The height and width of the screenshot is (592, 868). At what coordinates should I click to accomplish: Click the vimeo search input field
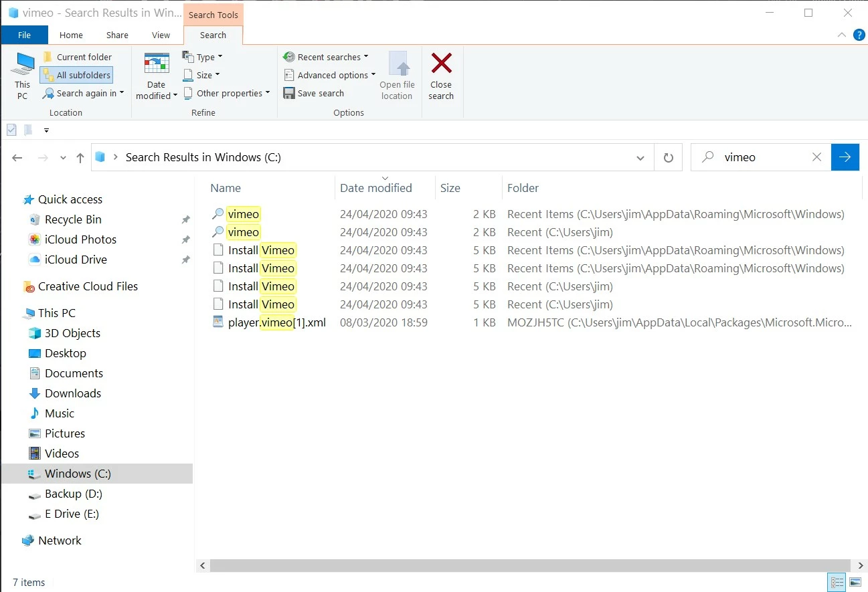click(x=760, y=157)
